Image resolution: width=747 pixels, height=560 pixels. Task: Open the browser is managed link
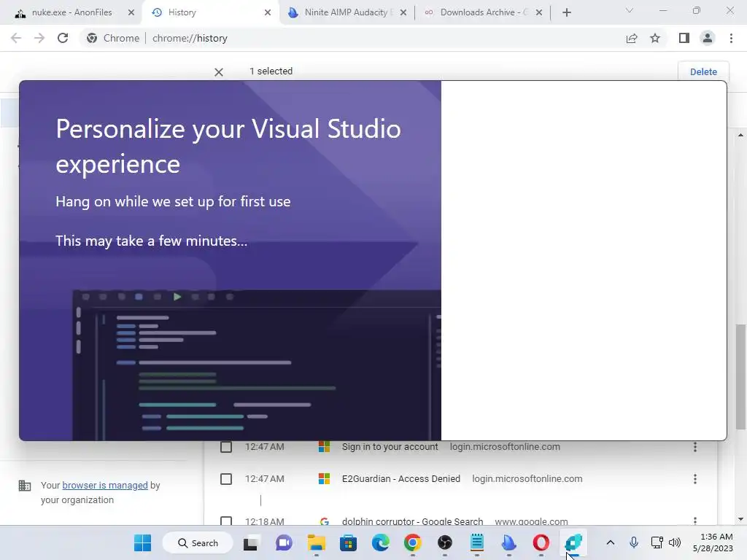click(x=105, y=485)
